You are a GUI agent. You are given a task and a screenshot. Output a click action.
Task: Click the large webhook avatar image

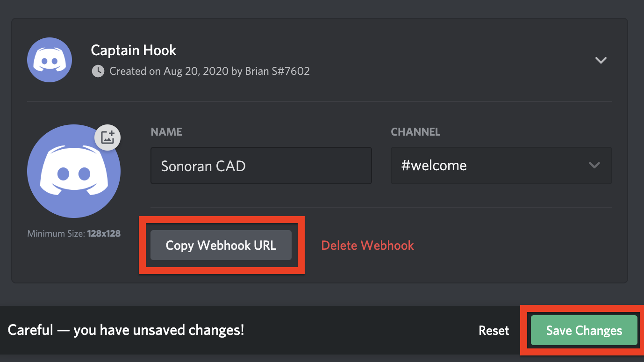point(74,171)
